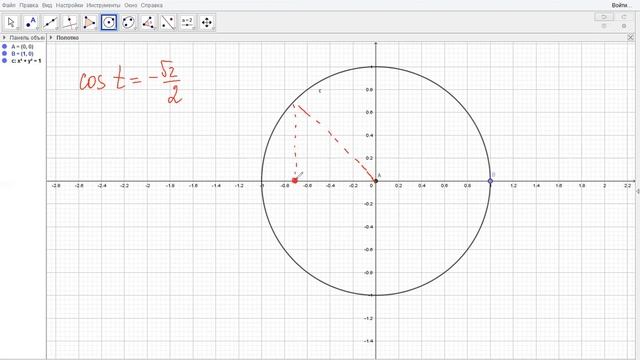Open the Правка menu
Viewport: 640px width, 360px height.
click(x=29, y=5)
